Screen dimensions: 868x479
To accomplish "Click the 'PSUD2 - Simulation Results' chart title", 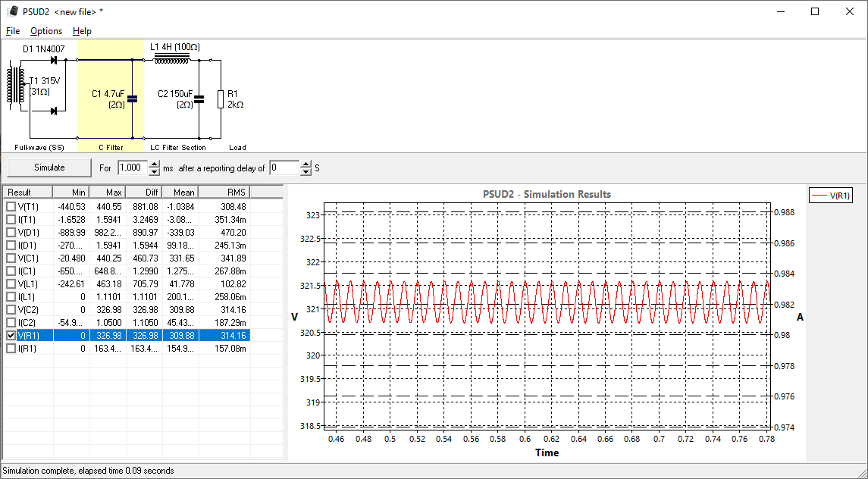I will (x=547, y=194).
